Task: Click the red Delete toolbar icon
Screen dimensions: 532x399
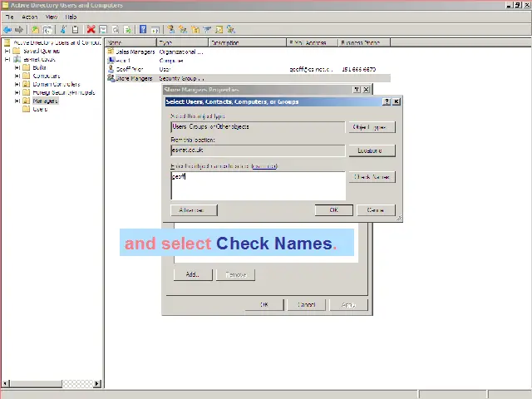Action: coord(91,29)
